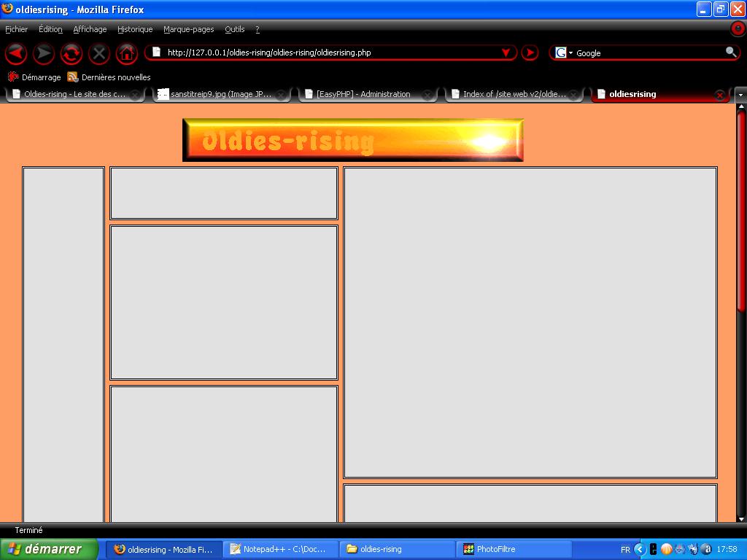
Task: Close the active oldiesrising tab
Action: click(x=720, y=96)
